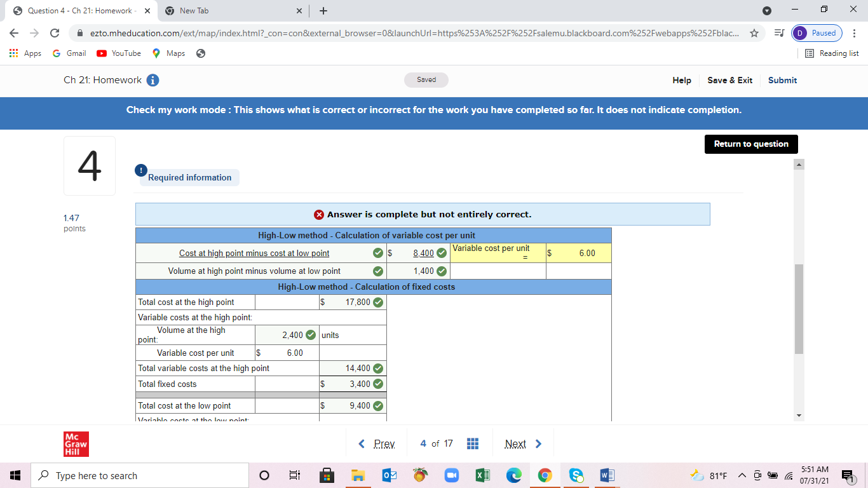Click the Required information alert icon

coord(140,170)
